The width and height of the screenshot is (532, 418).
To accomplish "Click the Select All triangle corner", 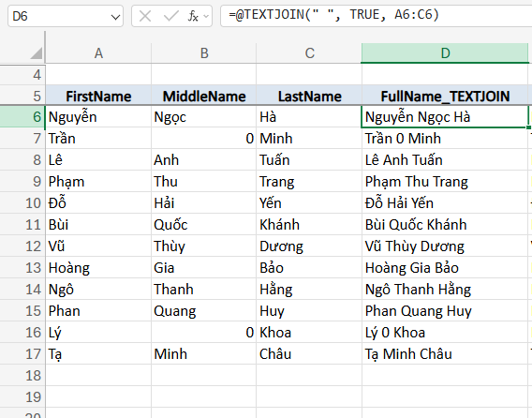I will [x=37, y=53].
